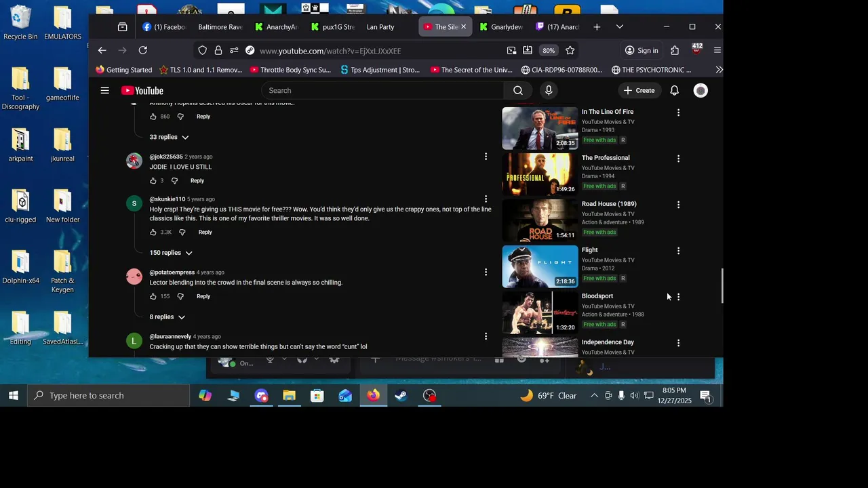Open Firefox application hamburger menu

pyautogui.click(x=717, y=50)
